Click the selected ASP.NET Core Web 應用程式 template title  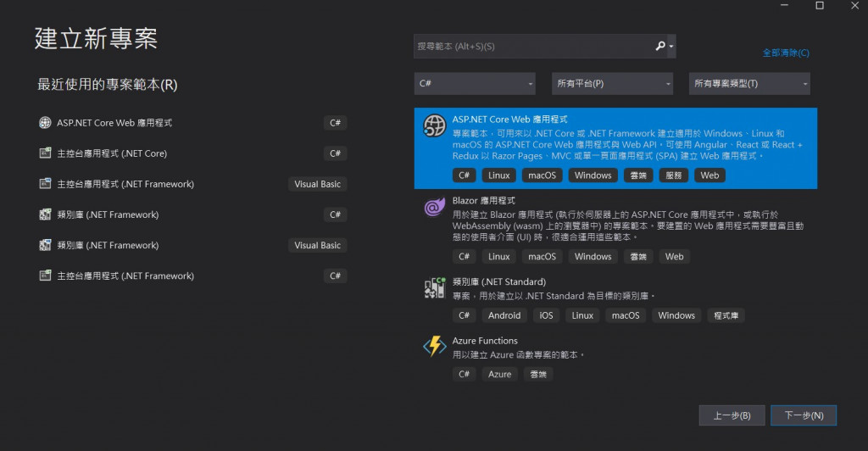point(509,119)
